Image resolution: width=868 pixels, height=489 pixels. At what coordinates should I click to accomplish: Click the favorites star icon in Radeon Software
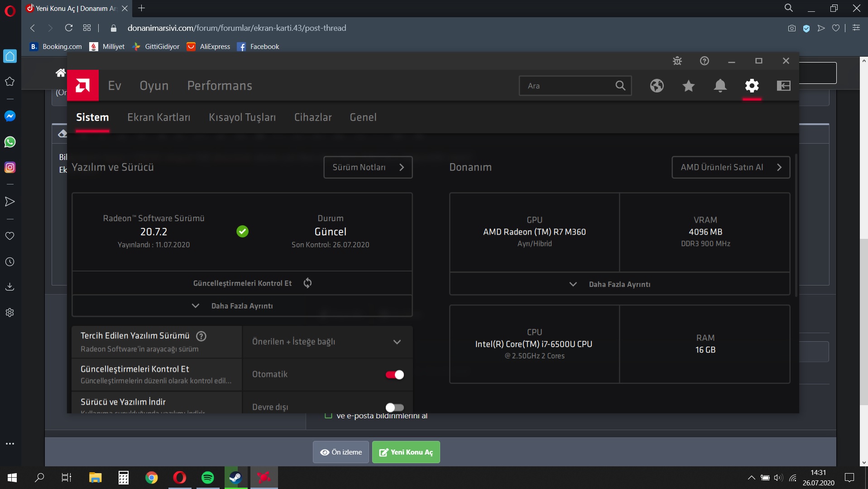pos(688,86)
